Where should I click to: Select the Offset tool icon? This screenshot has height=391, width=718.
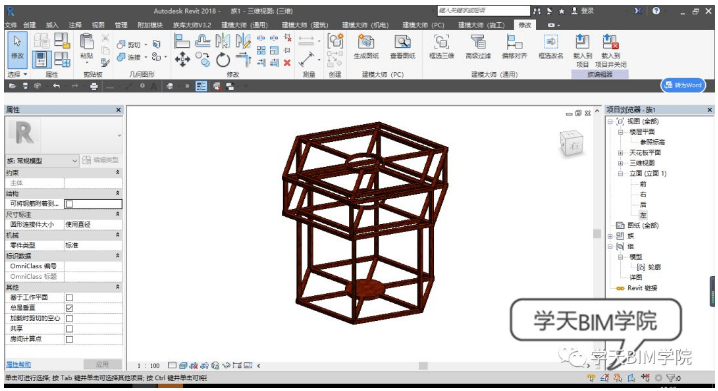pos(202,42)
